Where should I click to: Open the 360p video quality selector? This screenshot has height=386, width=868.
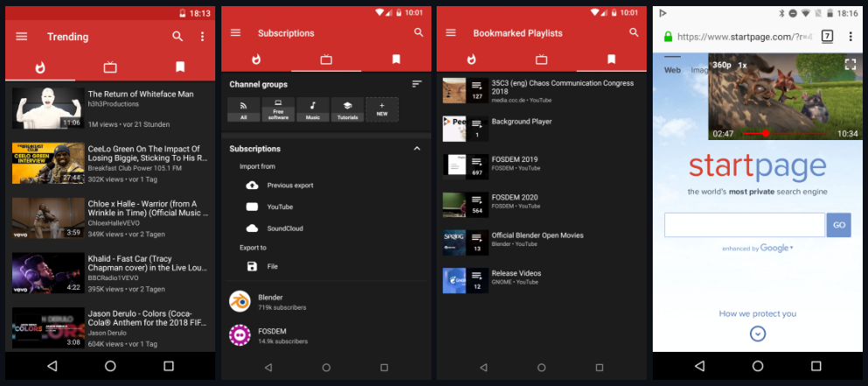pos(721,65)
